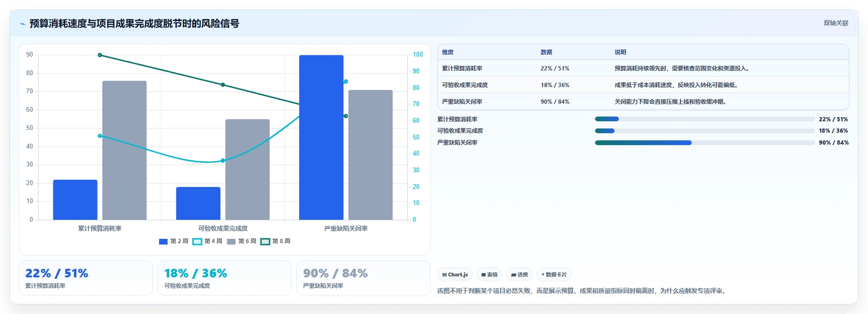Click the right axis tick label 100
868x314 pixels.
coord(418,55)
